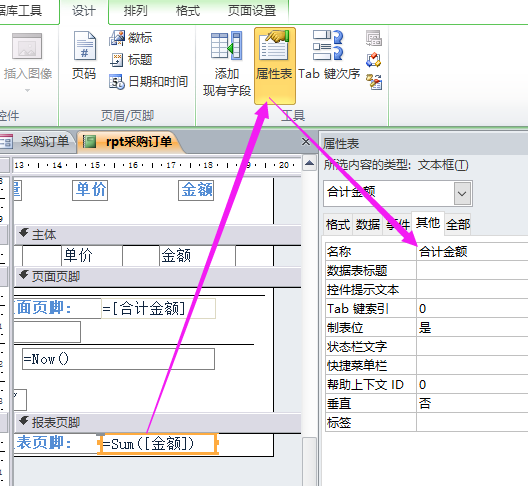Viewport: 528px width, 486px height.
Task: Click the 标题 title button
Action: (x=131, y=60)
